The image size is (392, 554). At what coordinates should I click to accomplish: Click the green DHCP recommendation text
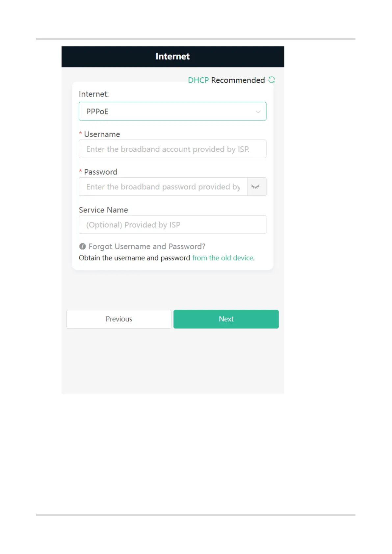coord(198,80)
